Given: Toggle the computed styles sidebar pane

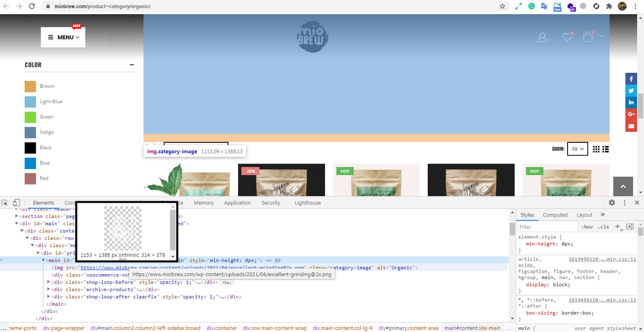Looking at the screenshot, I should pos(629,227).
